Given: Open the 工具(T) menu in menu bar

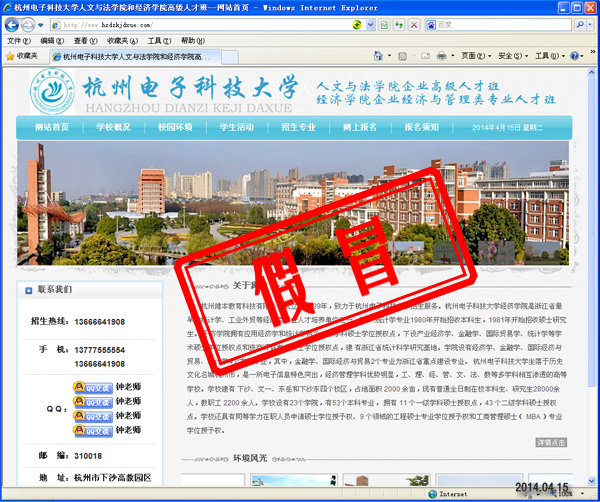Looking at the screenshot, I should 159,41.
